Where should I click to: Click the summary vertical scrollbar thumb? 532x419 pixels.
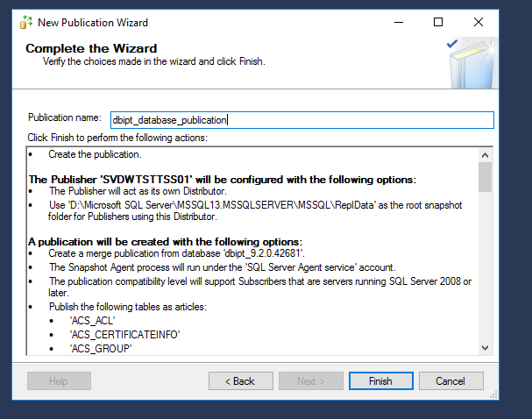486,177
